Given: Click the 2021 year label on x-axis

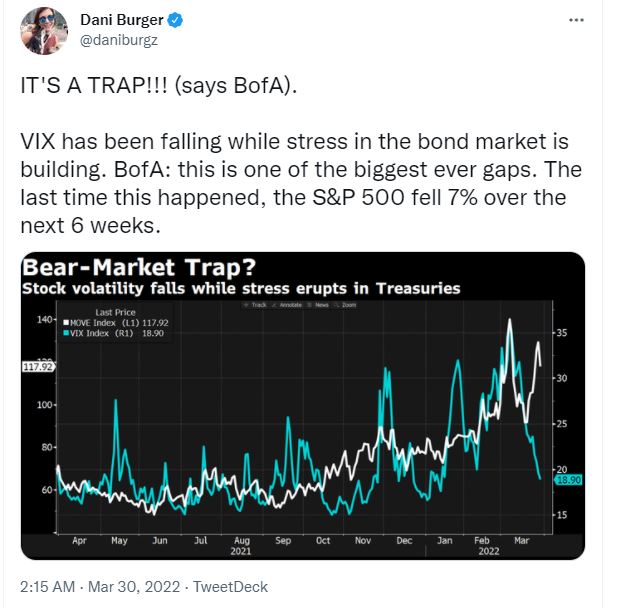Looking at the screenshot, I should click(243, 550).
